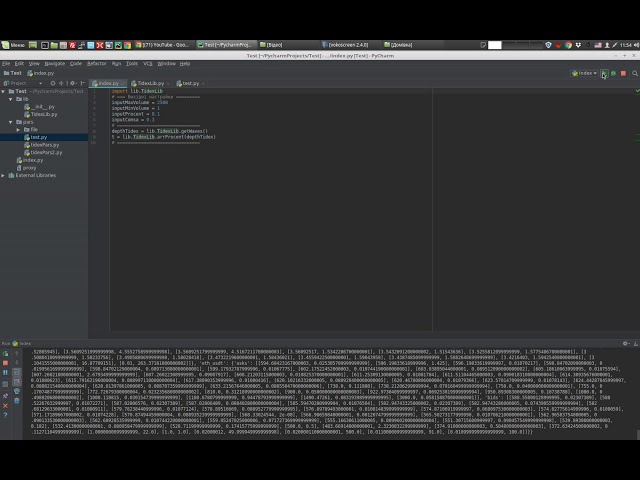Open Search Everywhere magnifier icon
Screen dimensions: 640x480
coord(635,73)
